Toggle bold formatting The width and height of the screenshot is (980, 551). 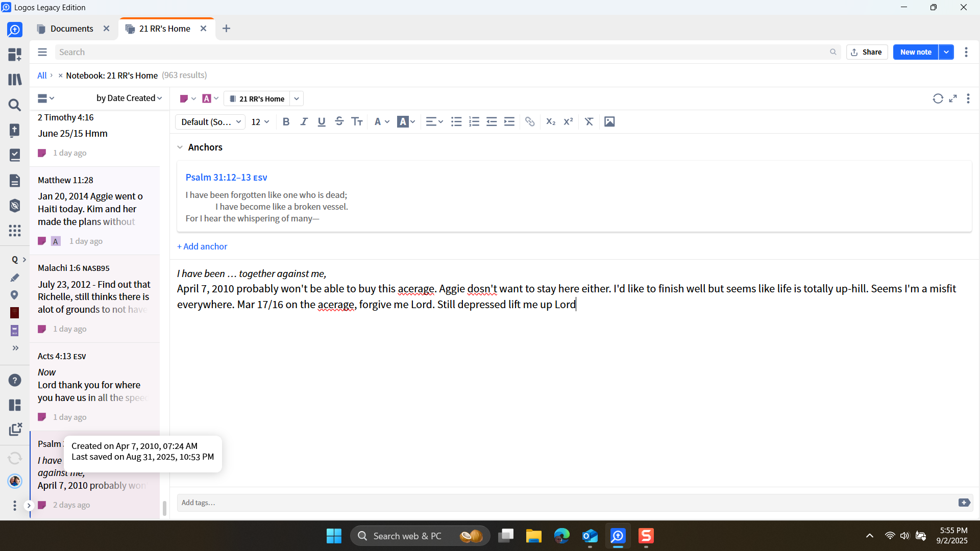pos(286,122)
